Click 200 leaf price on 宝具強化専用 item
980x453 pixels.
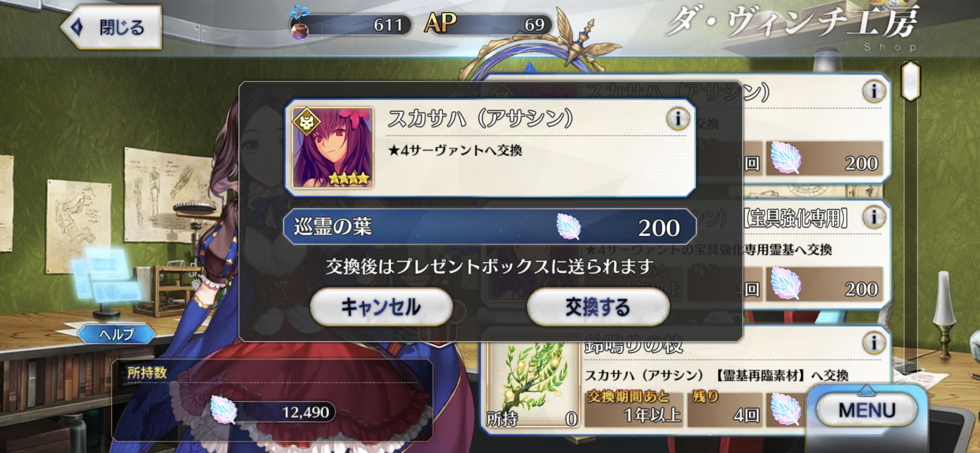click(x=825, y=284)
